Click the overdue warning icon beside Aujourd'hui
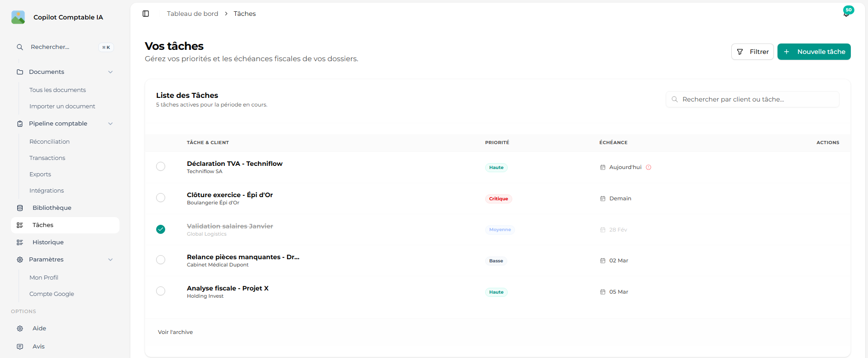Screen dimensions: 868x358 pos(649,167)
